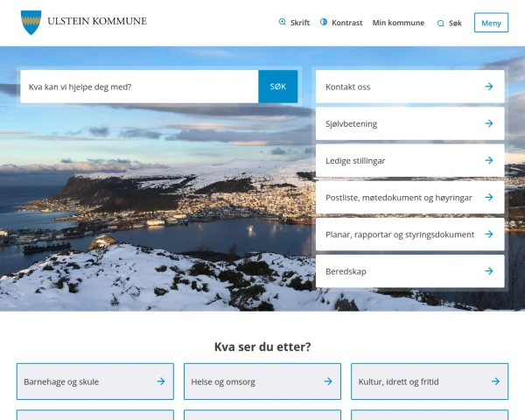Screen dimensions: 525x420
Task: Click the ULSTEIN KOMMUNE title text
Action: [97, 21]
